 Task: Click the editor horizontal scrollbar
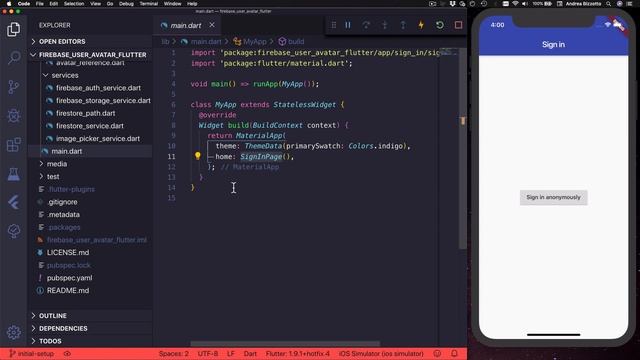point(285,344)
